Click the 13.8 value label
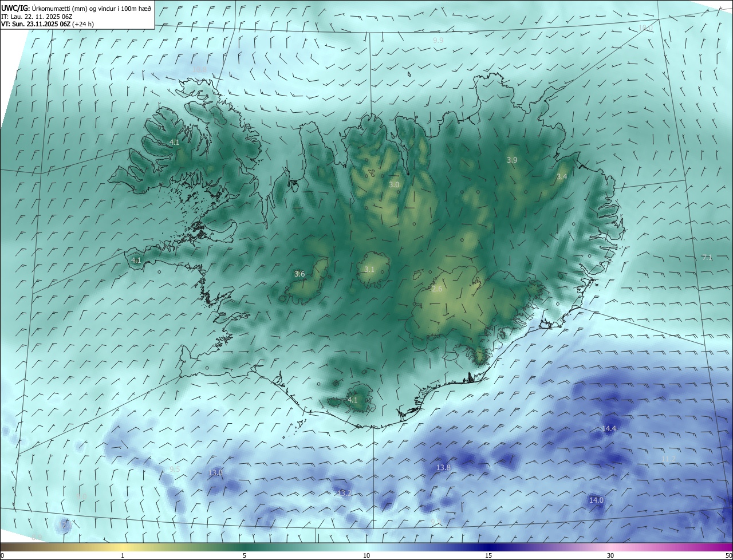The height and width of the screenshot is (560, 733). [x=444, y=468]
